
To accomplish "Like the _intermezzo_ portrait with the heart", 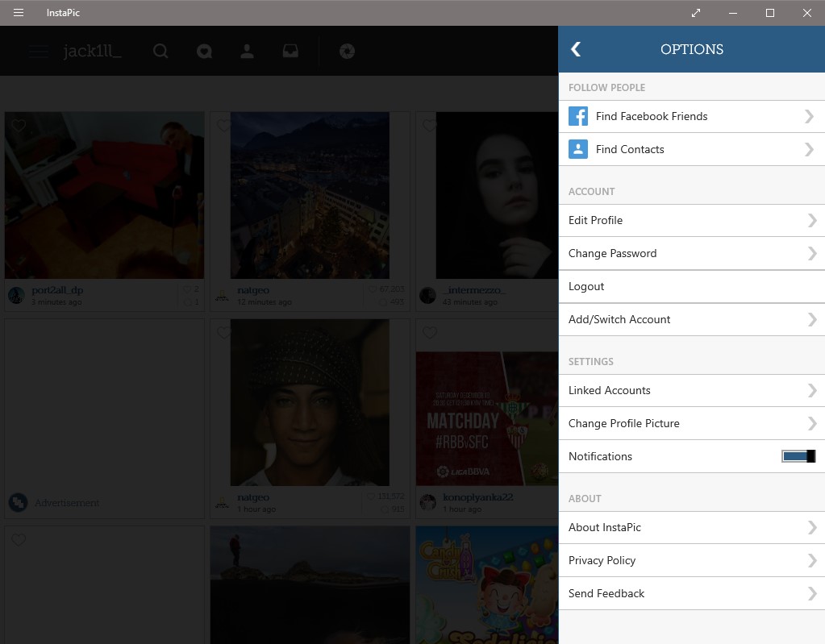I will (x=429, y=125).
